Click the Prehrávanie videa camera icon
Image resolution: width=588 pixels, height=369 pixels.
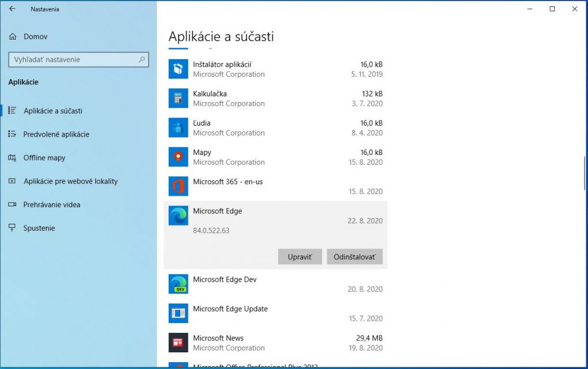pyautogui.click(x=12, y=204)
